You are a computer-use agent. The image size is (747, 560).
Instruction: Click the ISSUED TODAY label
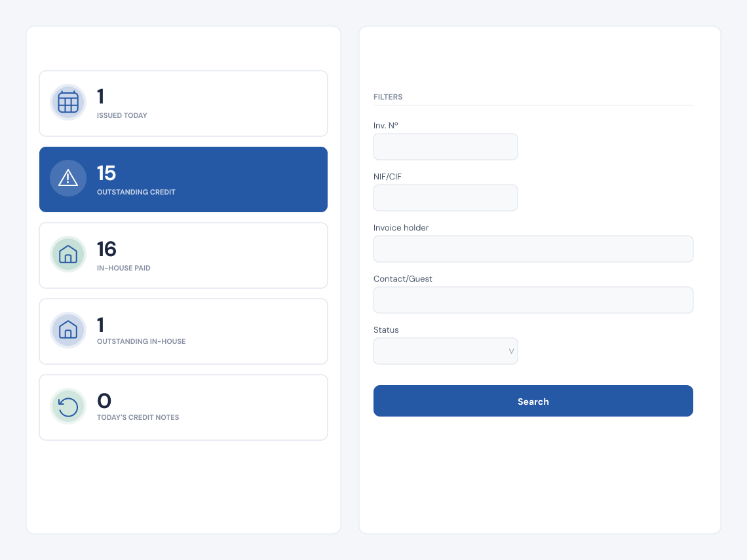point(122,115)
